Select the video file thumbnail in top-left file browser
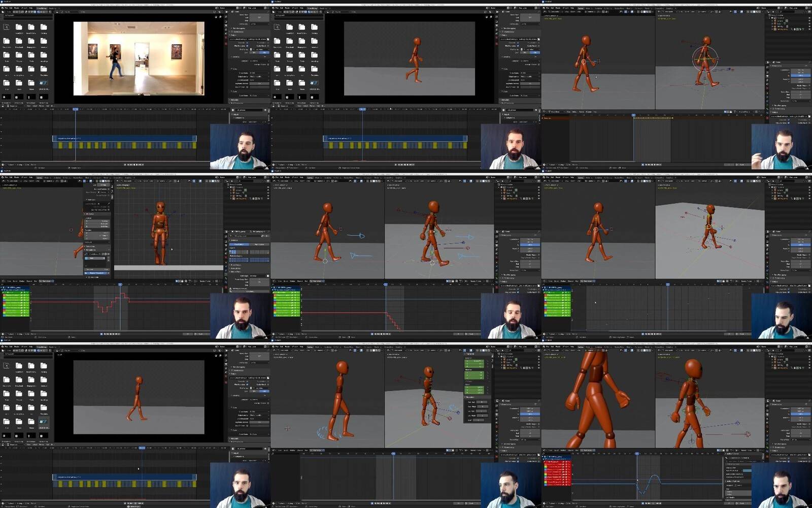812x508 pixels. coord(44,82)
